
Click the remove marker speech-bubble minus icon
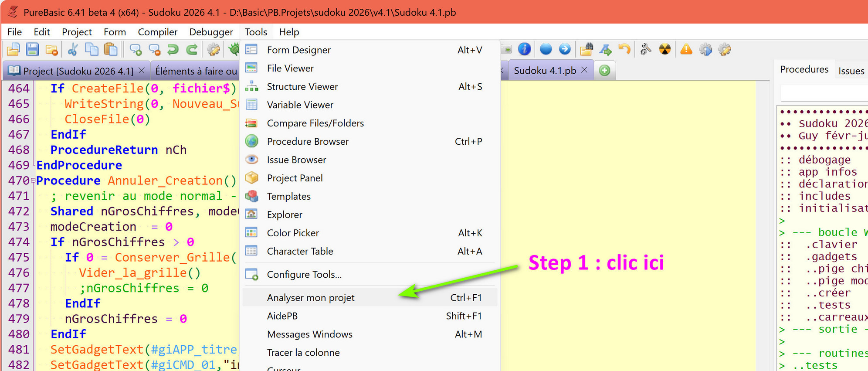tap(154, 50)
